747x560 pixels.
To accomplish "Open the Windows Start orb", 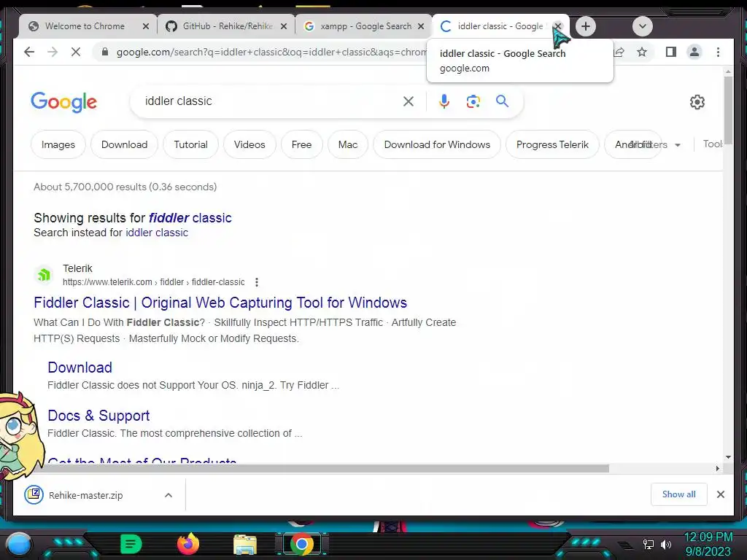I will pos(19,544).
